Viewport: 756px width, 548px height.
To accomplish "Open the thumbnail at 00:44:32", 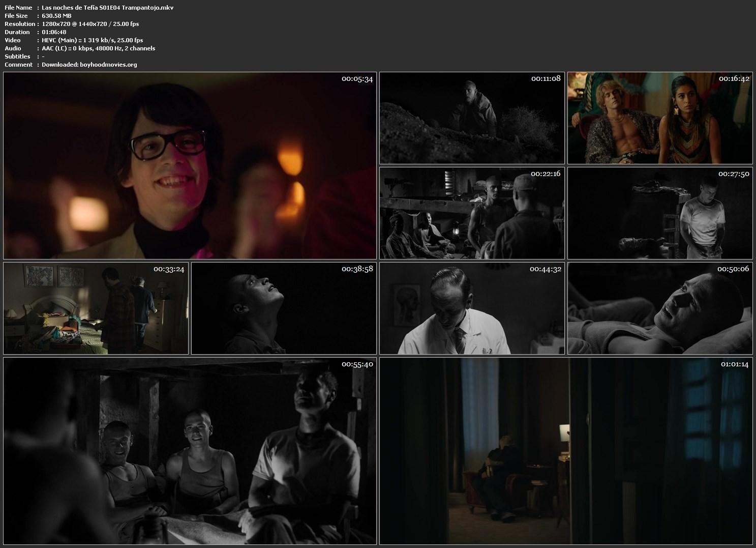I will 472,308.
